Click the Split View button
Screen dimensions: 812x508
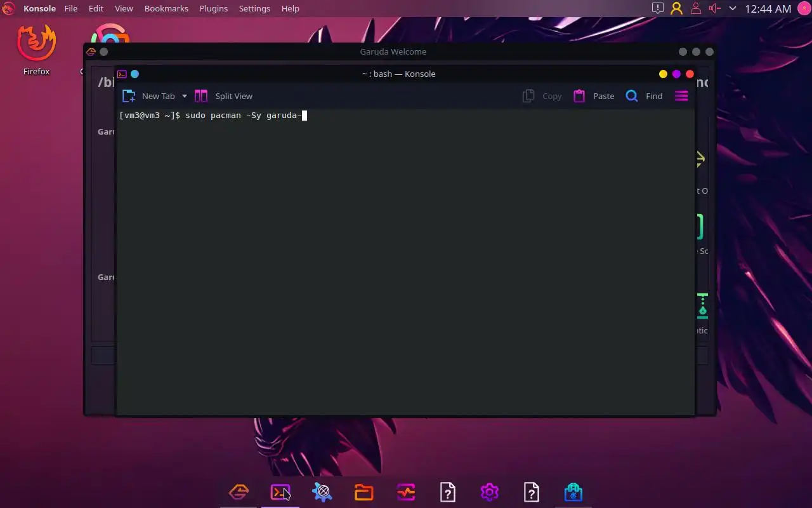click(223, 96)
